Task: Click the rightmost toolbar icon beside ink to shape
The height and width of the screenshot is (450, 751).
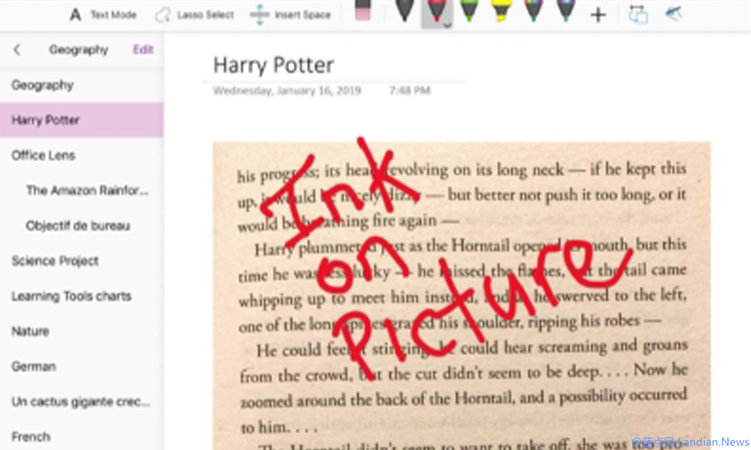Action: tap(673, 13)
